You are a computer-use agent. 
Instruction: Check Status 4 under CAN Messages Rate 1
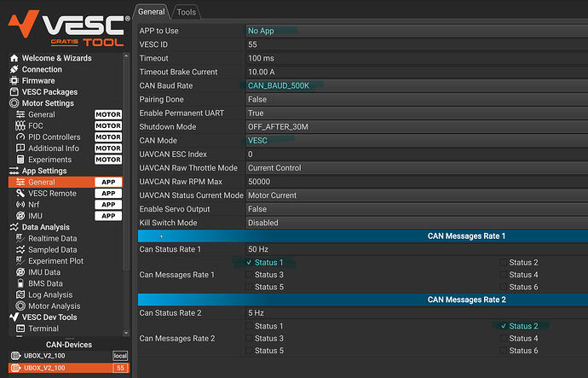(x=504, y=275)
